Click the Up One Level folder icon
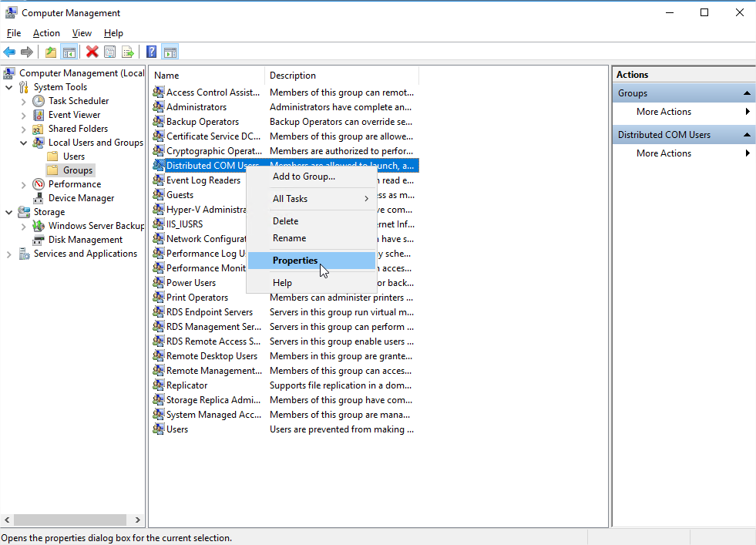This screenshot has height=545, width=756. coord(51,52)
